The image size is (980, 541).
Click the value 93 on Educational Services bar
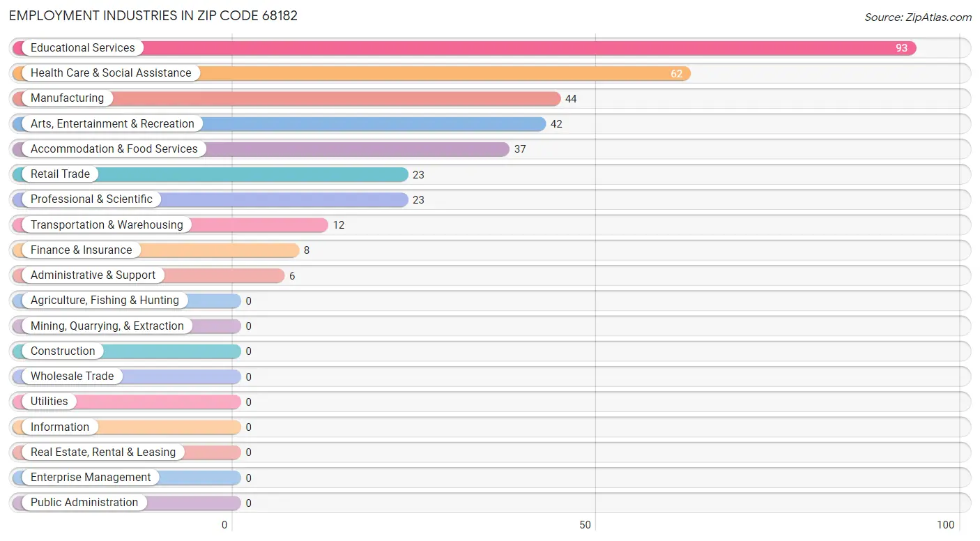(x=902, y=48)
